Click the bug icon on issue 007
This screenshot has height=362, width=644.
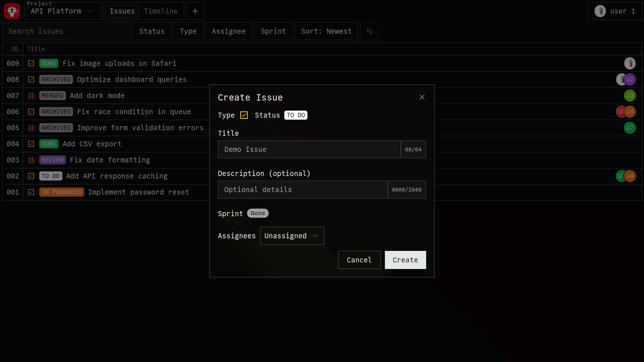(31, 96)
